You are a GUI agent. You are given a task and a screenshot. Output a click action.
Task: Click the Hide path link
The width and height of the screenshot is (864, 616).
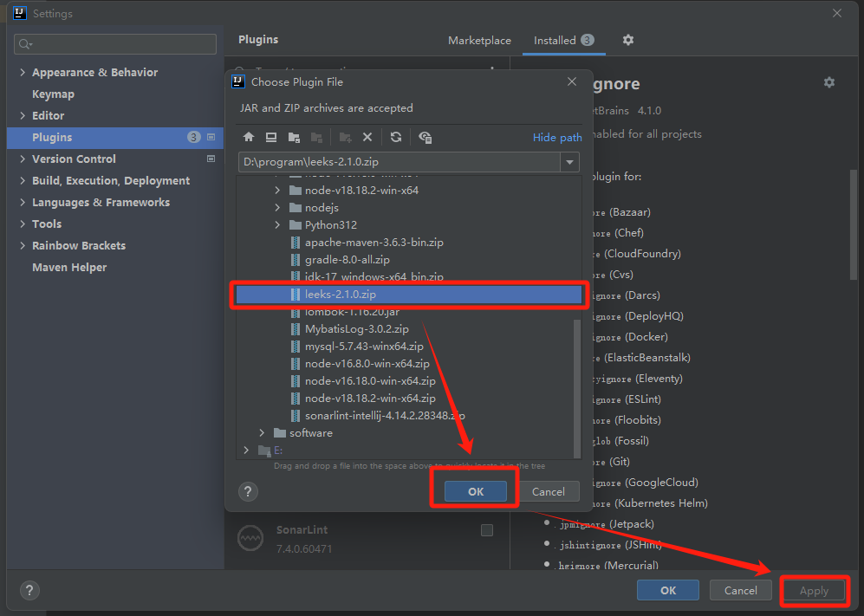(557, 137)
